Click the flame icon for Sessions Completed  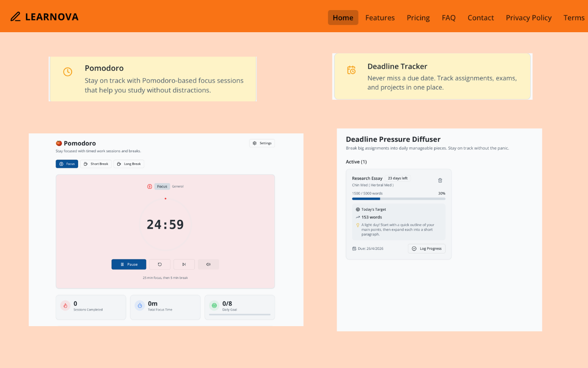[65, 305]
